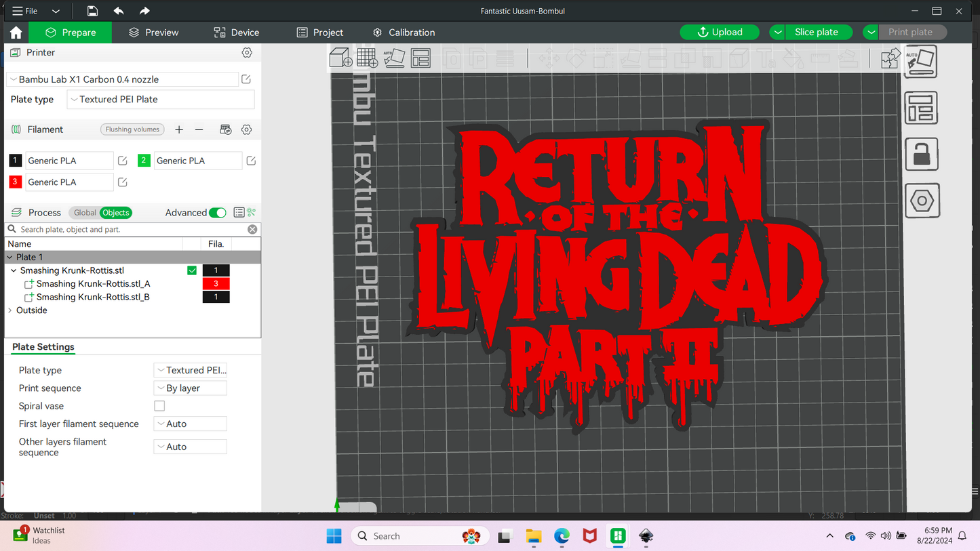The height and width of the screenshot is (551, 980).
Task: Auto orient objects from top toolbar
Action: (x=394, y=58)
